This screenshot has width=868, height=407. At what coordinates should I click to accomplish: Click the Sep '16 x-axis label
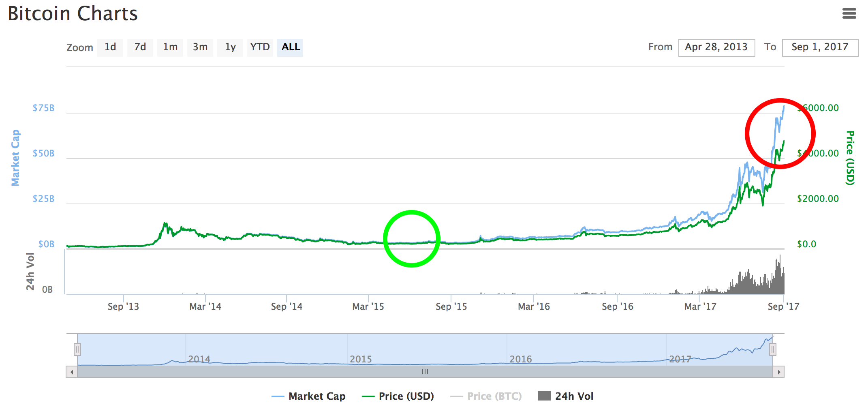(x=617, y=306)
